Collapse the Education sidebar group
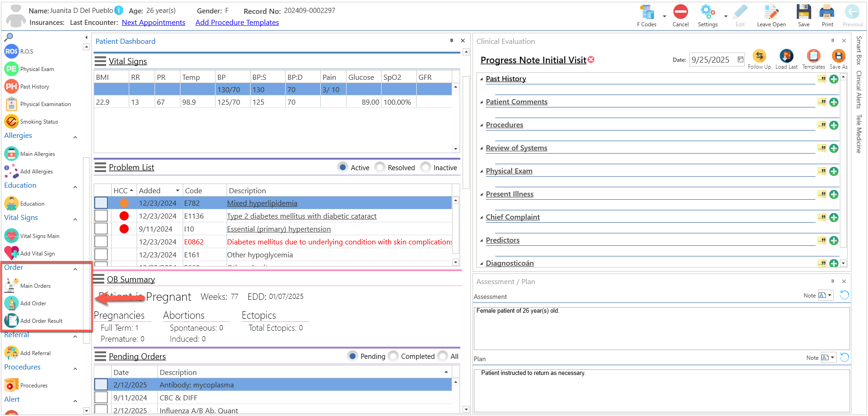This screenshot has width=868, height=416. 75,187
